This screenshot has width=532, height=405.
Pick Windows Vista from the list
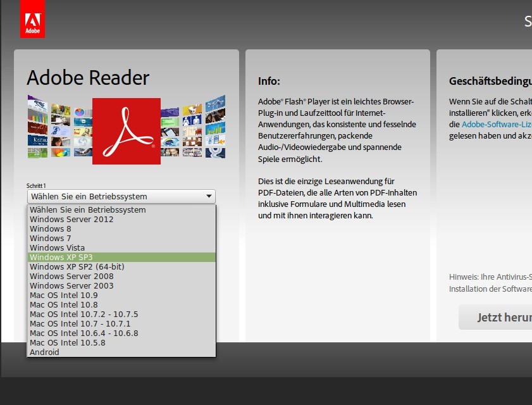coord(57,248)
